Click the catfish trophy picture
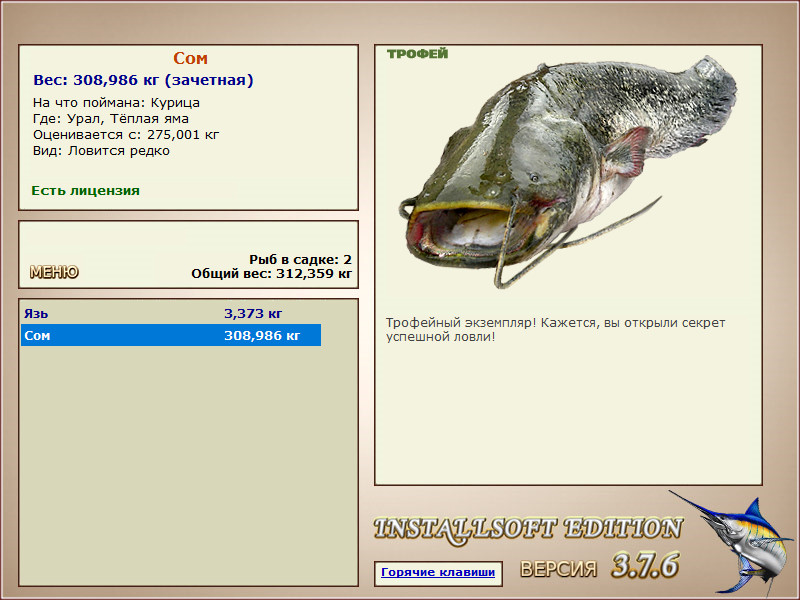800x600 pixels. tap(567, 171)
